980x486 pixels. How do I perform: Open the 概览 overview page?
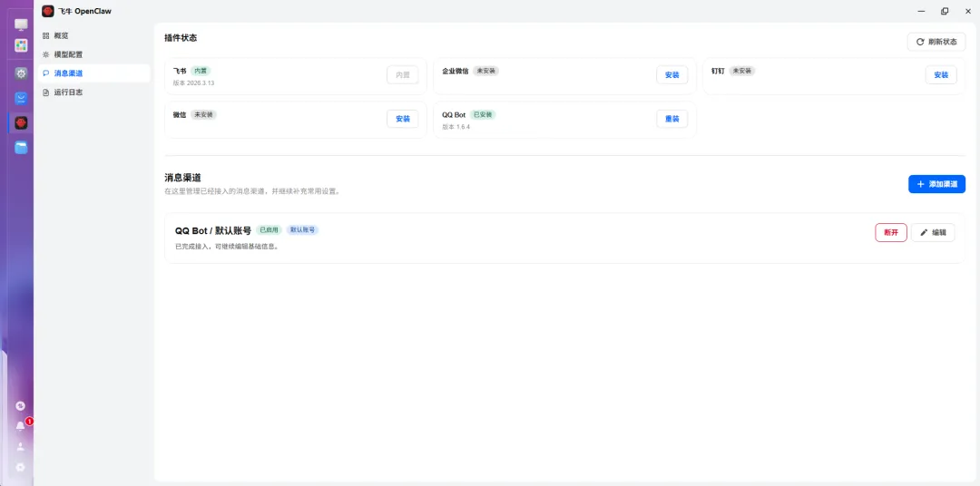point(93,35)
